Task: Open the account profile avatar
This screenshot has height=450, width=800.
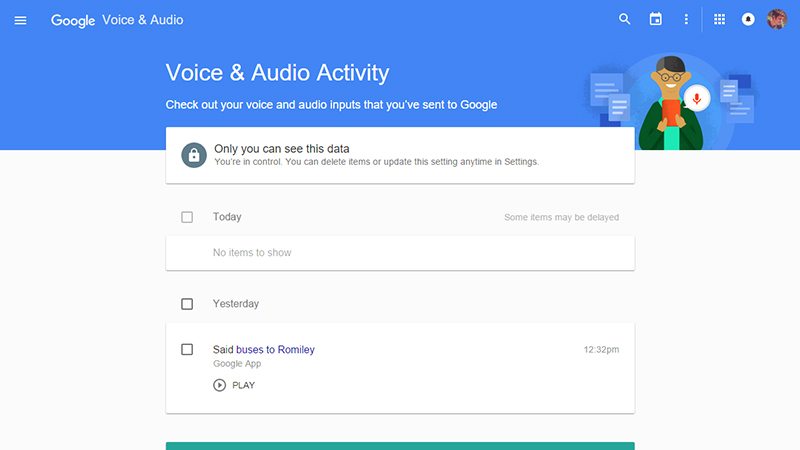Action: 777,19
